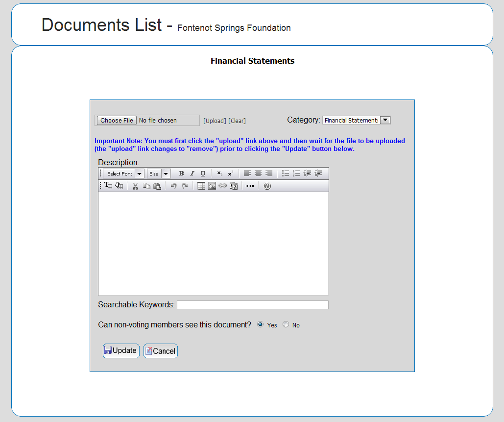Apply italic formatting in the editor

click(x=192, y=174)
